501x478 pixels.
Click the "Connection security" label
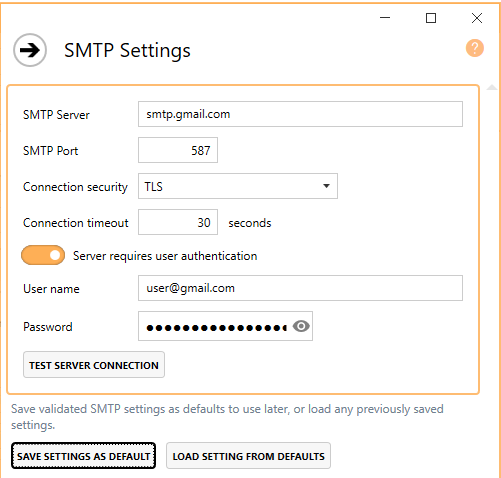click(75, 187)
